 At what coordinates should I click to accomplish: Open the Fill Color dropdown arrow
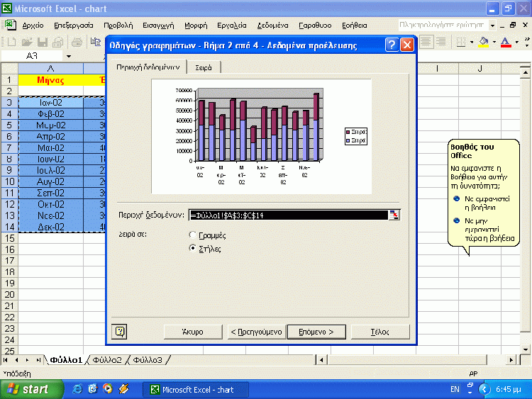click(494, 42)
